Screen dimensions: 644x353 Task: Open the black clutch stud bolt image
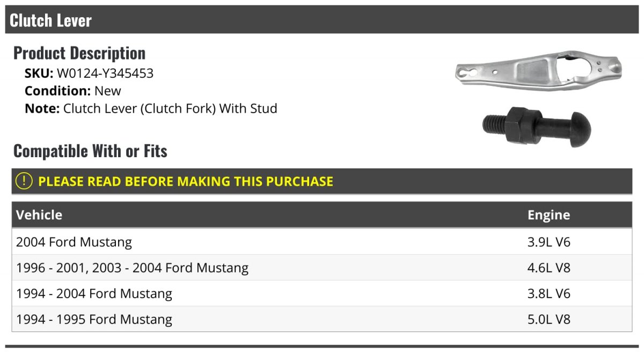[537, 127]
